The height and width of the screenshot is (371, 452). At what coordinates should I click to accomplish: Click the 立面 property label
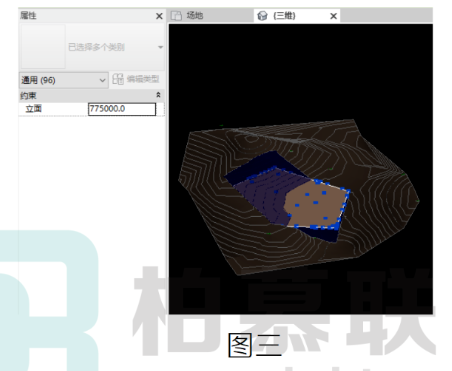(x=34, y=109)
